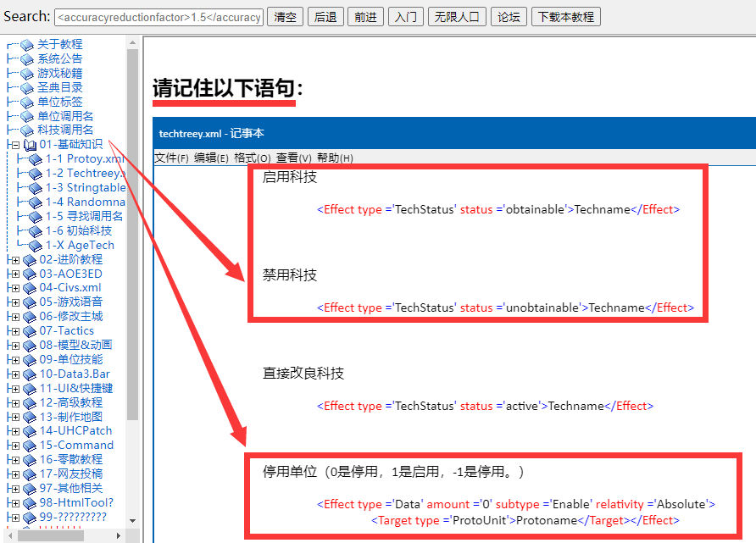Expand the 17-网友投稿 tree node
Image resolution: width=756 pixels, height=543 pixels.
click(15, 474)
